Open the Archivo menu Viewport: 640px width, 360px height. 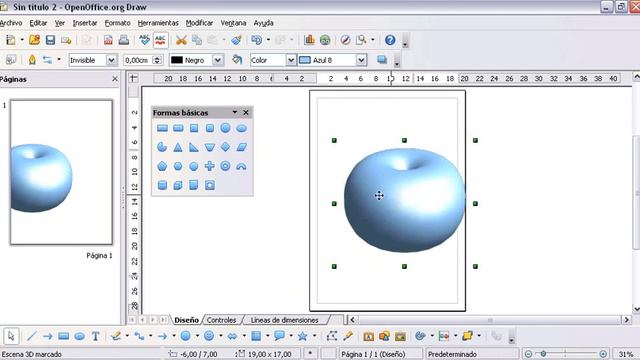(11, 23)
